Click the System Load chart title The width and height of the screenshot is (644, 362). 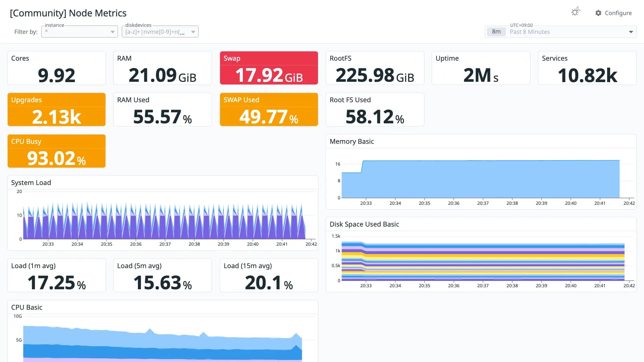coord(31,183)
